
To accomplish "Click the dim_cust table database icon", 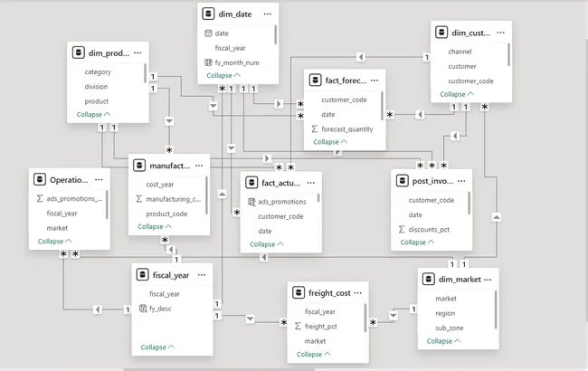I will [441, 33].
